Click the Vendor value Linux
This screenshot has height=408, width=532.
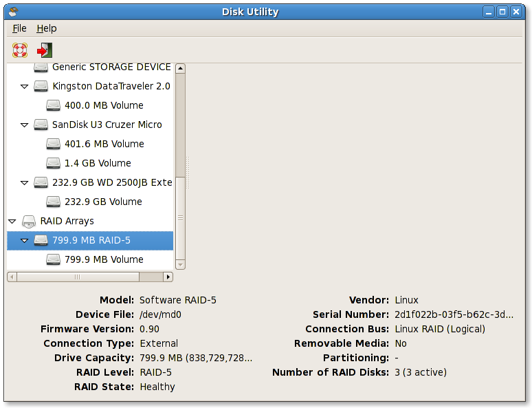pyautogui.click(x=406, y=300)
